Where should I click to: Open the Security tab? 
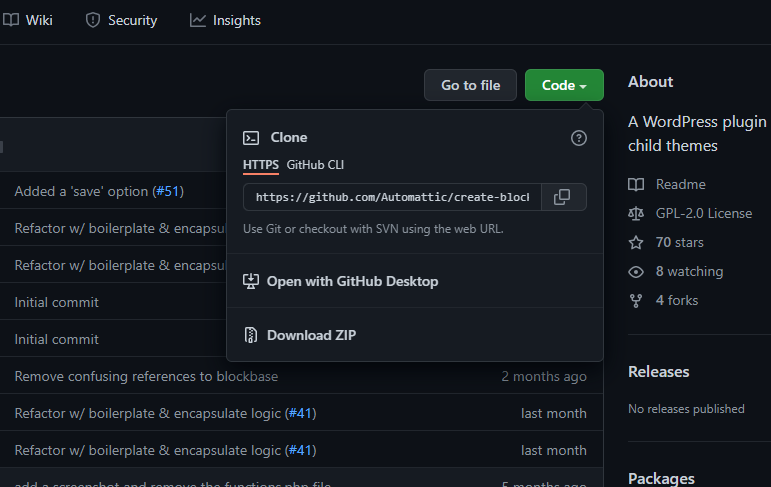pos(121,20)
